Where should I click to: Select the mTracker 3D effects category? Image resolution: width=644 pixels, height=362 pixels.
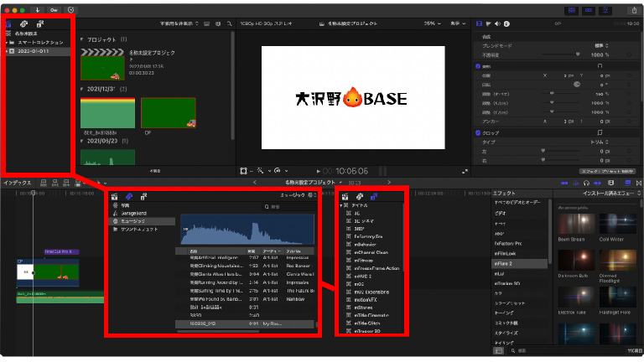tap(507, 283)
